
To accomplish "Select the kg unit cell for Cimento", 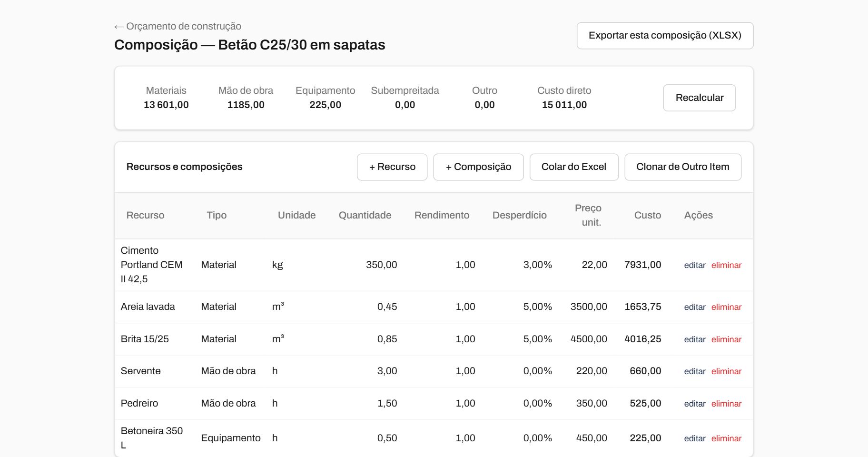I will click(277, 265).
